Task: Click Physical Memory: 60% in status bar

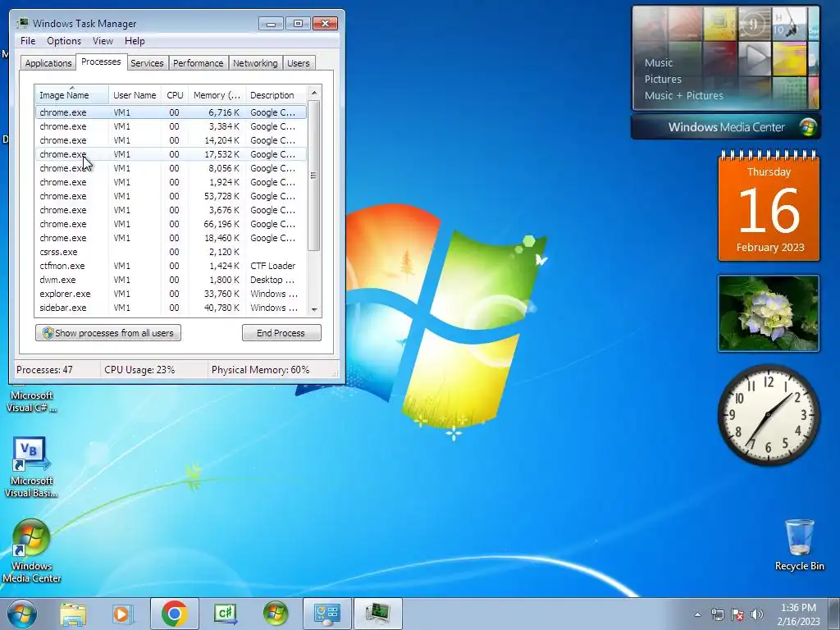Action: click(x=260, y=370)
